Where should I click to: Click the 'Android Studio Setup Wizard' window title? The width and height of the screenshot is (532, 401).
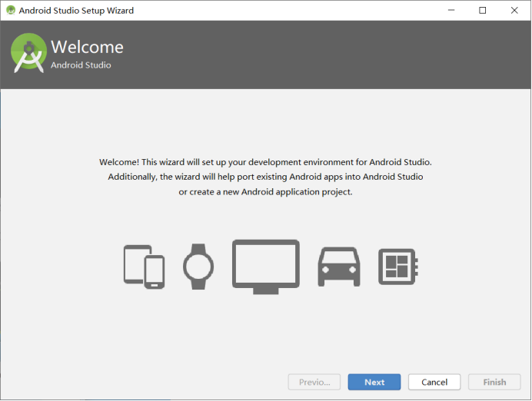tap(76, 11)
